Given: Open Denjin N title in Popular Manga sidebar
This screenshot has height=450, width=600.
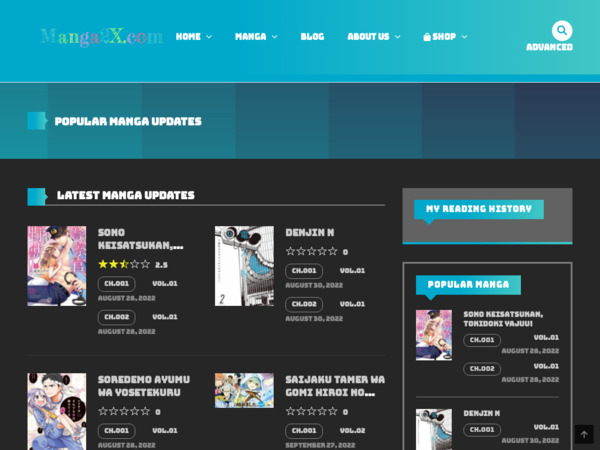Looking at the screenshot, I should coord(482,413).
